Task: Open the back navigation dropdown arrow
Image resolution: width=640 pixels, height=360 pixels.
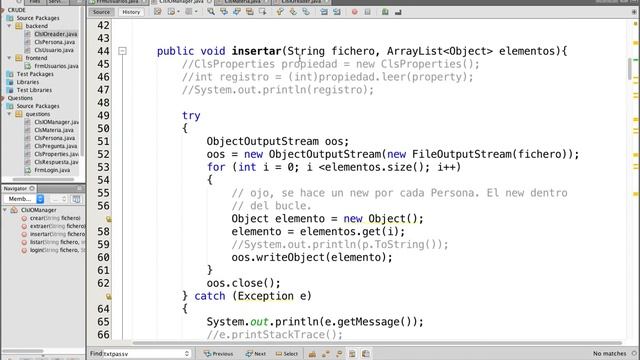Action: pyautogui.click(x=179, y=12)
